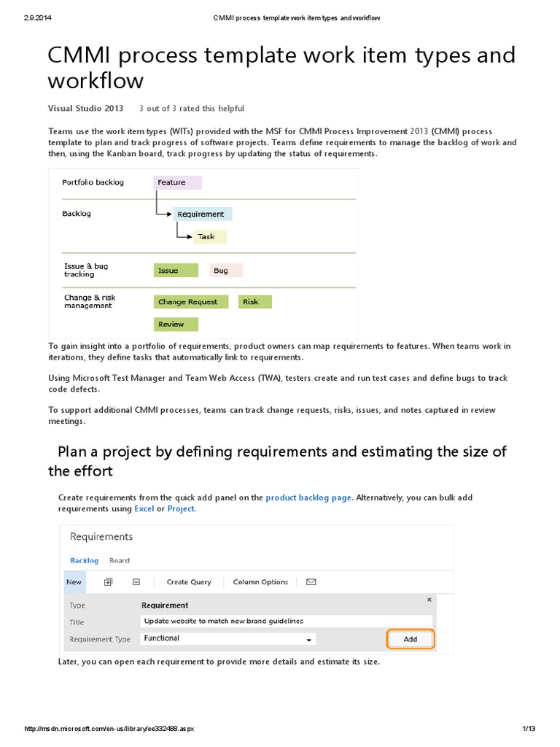Click Create Query in the toolbar

tap(189, 582)
